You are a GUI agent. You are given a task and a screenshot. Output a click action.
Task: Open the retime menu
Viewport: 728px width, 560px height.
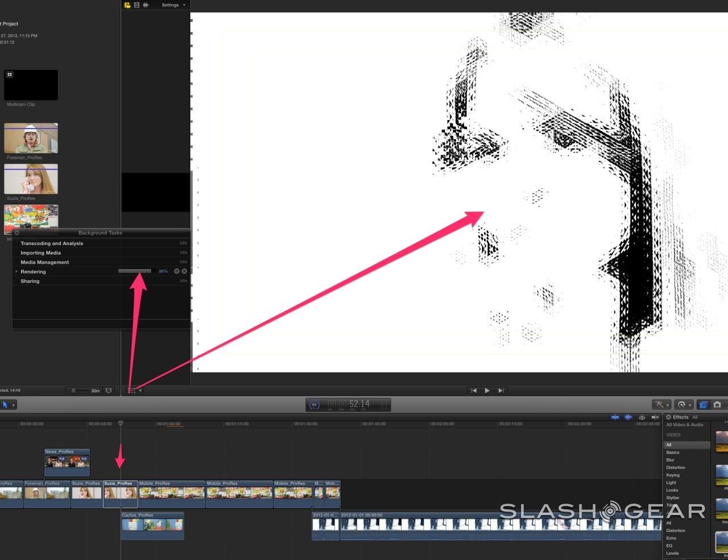coord(682,405)
